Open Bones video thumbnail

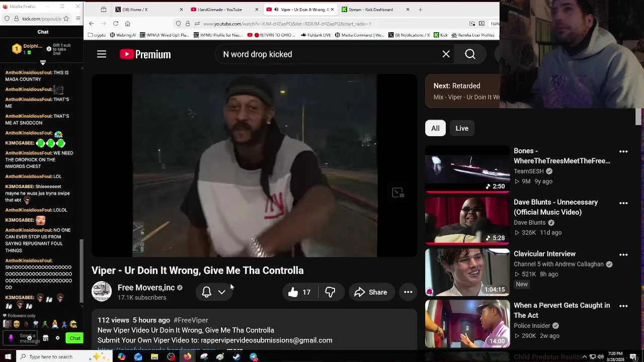467,169
